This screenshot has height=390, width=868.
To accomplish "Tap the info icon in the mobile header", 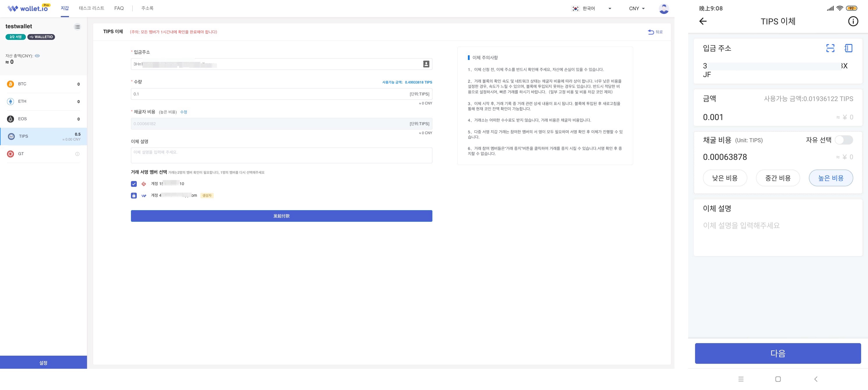I will [853, 22].
